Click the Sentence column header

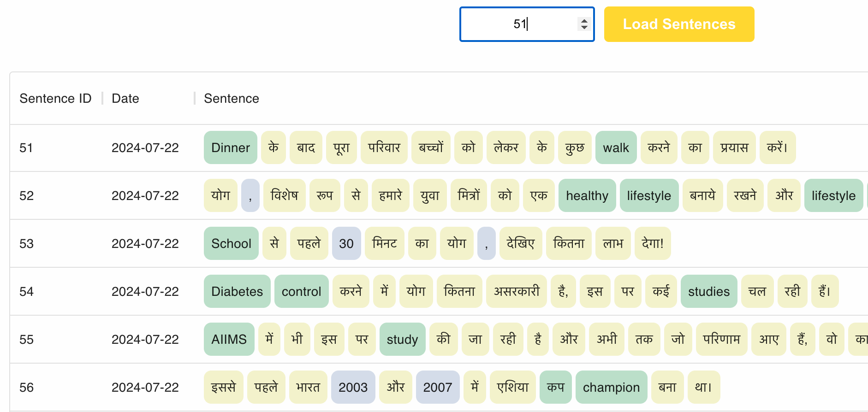232,99
